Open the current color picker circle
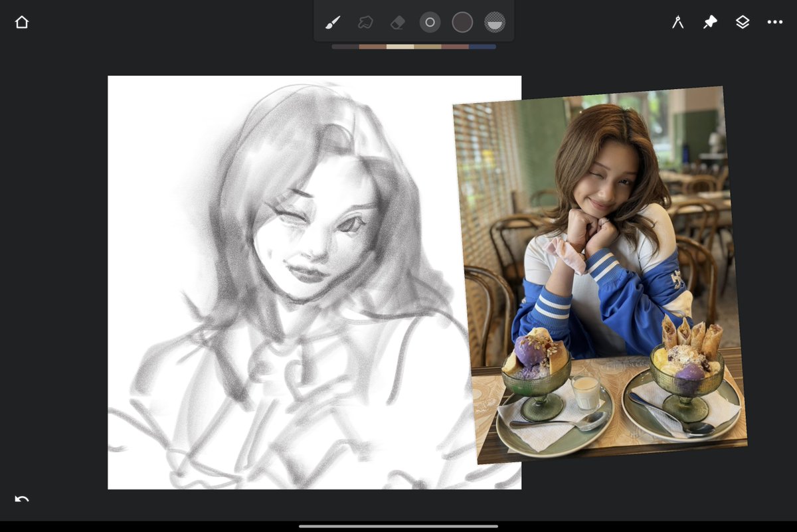Image resolution: width=797 pixels, height=532 pixels. pos(462,23)
